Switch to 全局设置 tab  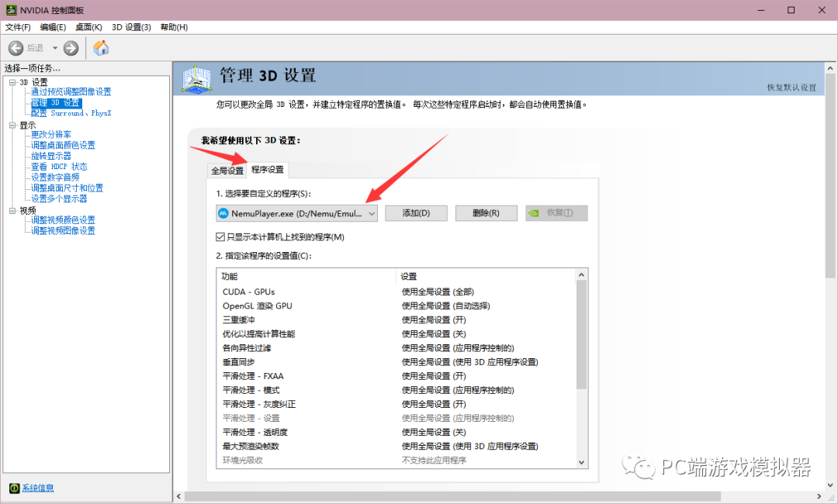(227, 171)
